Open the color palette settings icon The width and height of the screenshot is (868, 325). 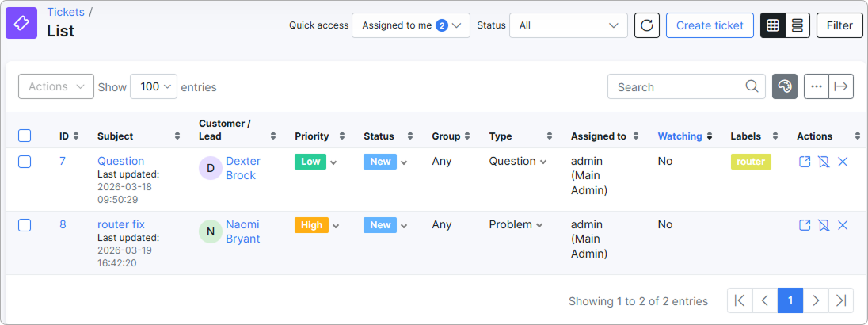[x=785, y=86]
